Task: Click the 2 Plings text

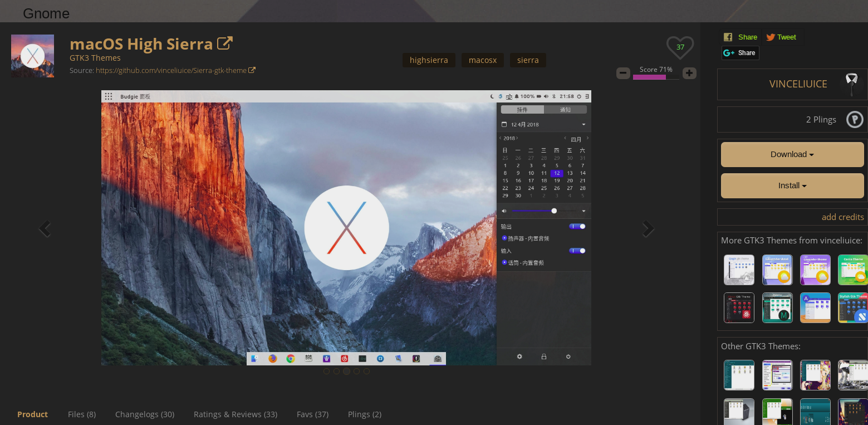Action: (x=821, y=120)
